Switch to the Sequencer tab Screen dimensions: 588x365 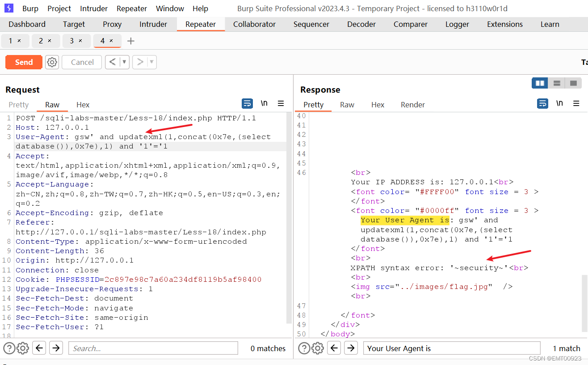click(311, 24)
